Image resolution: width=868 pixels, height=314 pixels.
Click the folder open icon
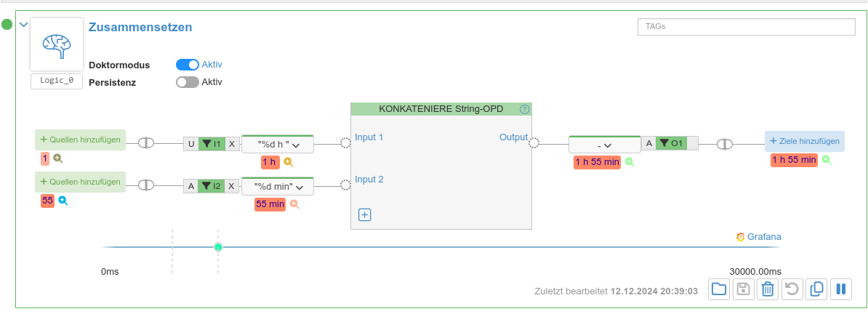pos(719,289)
